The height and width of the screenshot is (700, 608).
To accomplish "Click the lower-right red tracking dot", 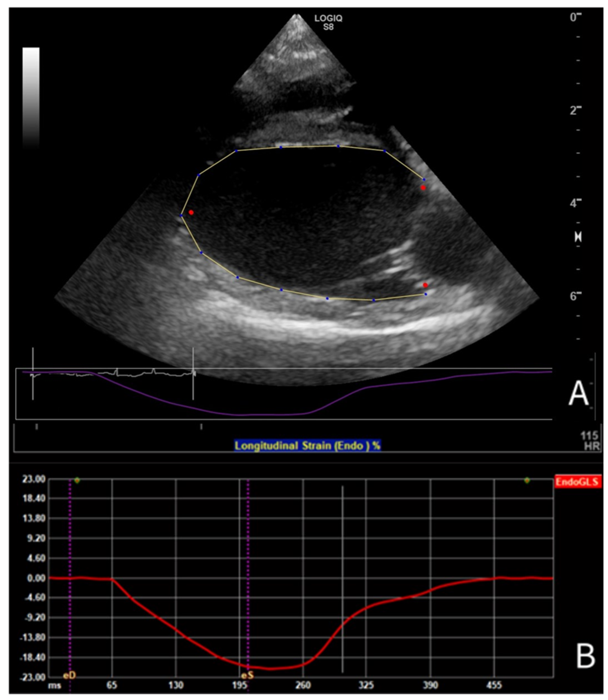I will [x=425, y=285].
